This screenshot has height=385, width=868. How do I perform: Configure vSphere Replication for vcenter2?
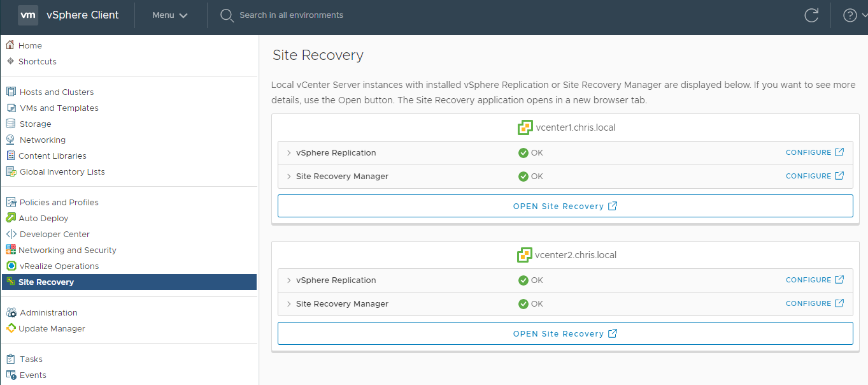coord(815,280)
